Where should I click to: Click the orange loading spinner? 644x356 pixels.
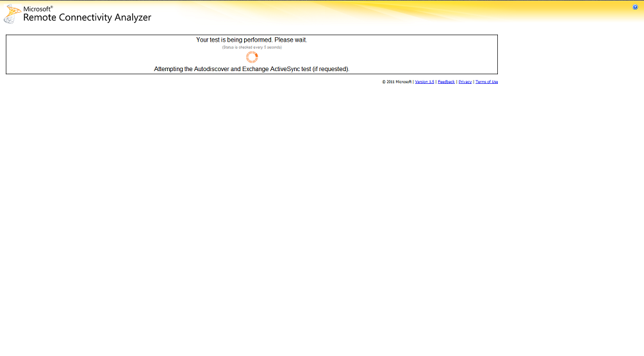tap(252, 57)
